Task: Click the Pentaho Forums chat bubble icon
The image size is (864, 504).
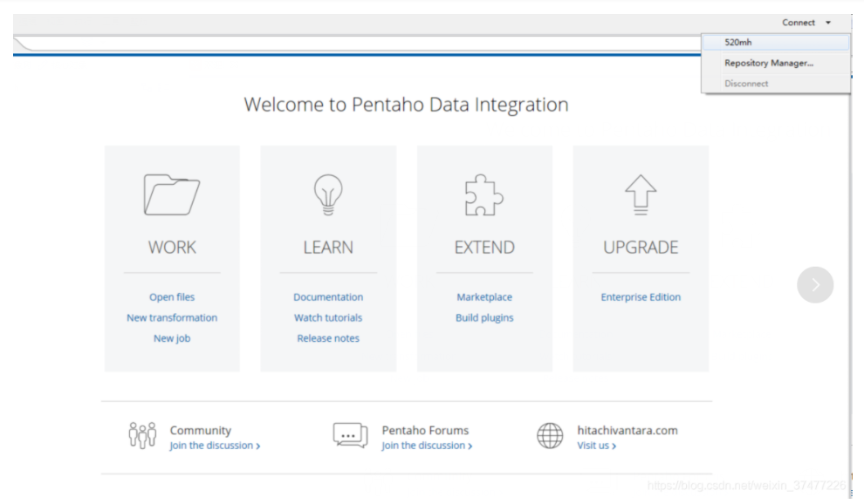Action: pyautogui.click(x=350, y=436)
